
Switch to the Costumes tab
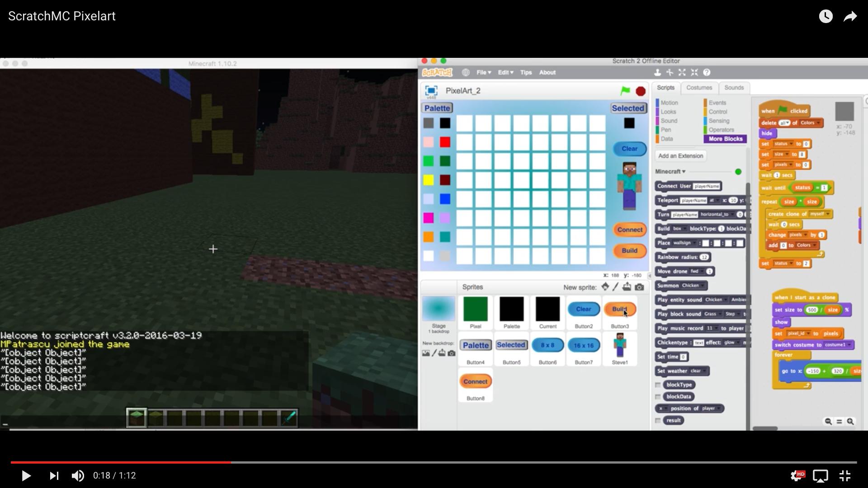coord(699,88)
